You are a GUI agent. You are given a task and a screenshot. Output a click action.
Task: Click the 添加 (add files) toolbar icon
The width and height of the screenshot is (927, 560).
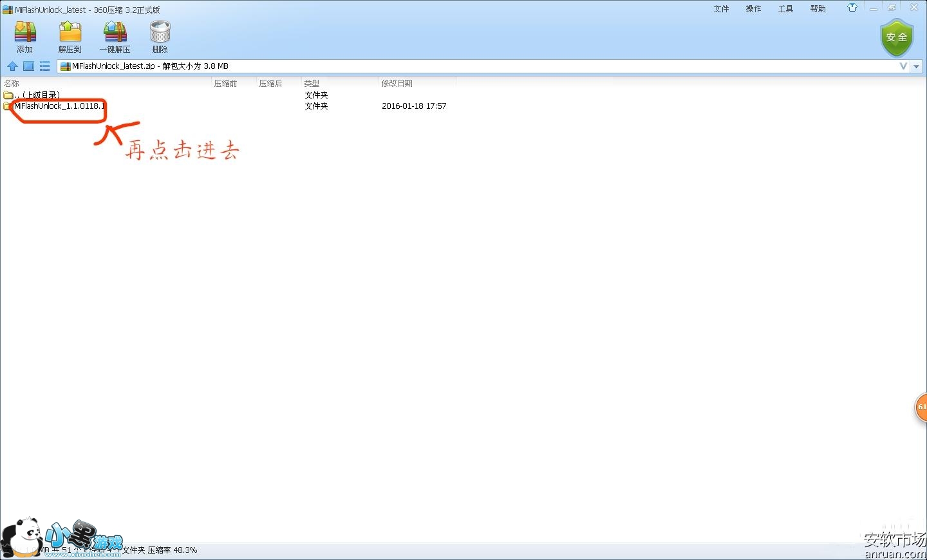25,37
